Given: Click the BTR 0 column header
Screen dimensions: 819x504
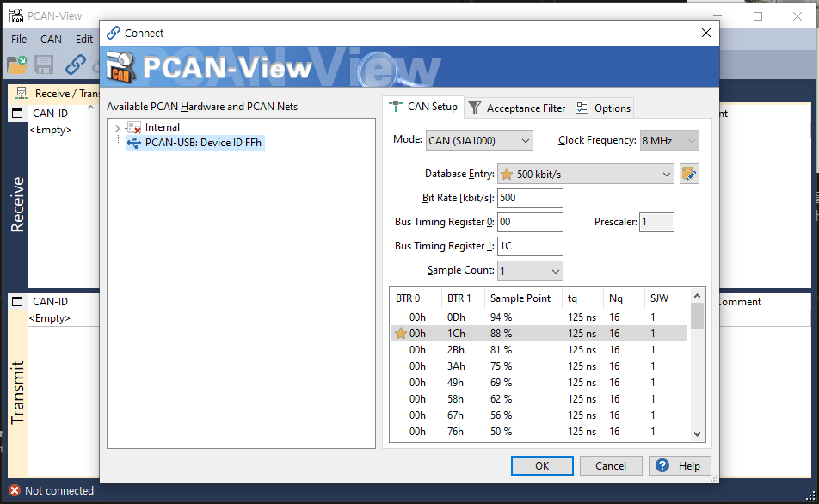Looking at the screenshot, I should click(x=416, y=298).
